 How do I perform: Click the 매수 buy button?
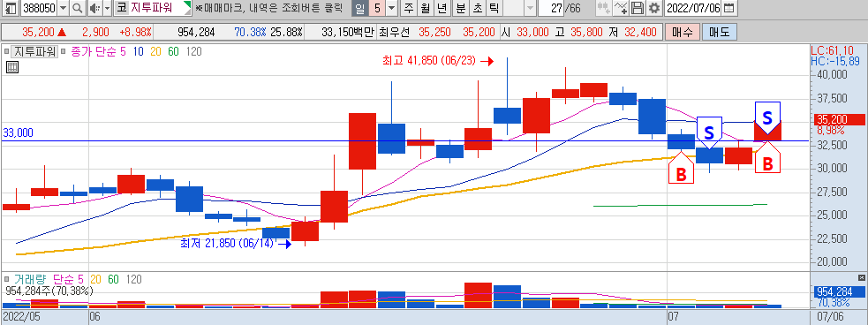click(x=682, y=32)
